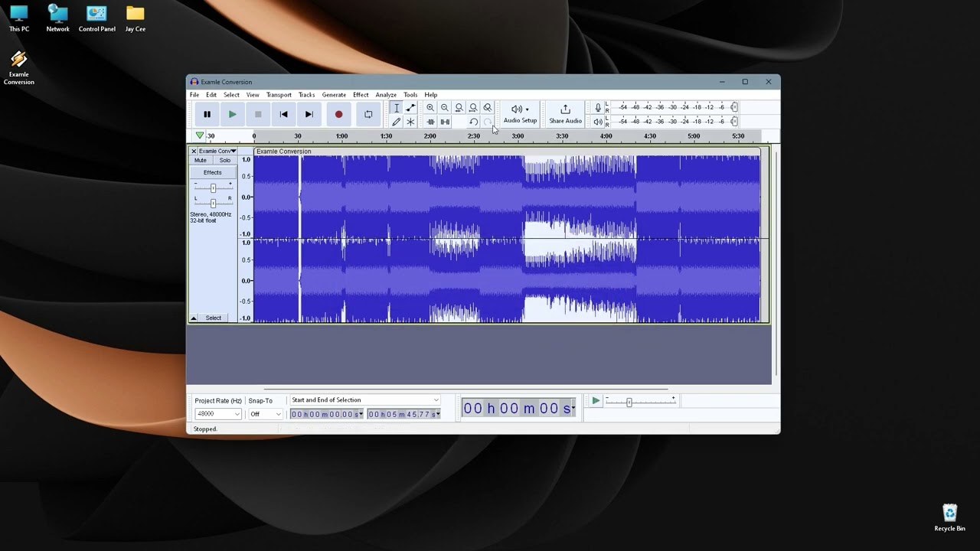Undo the last edit
Viewport: 980px width, 551px height.
tap(473, 122)
